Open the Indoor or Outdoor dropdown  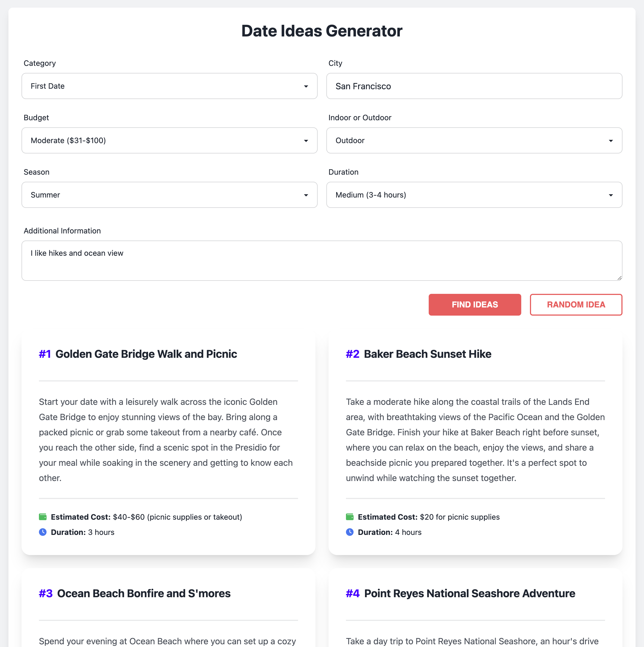[474, 140]
